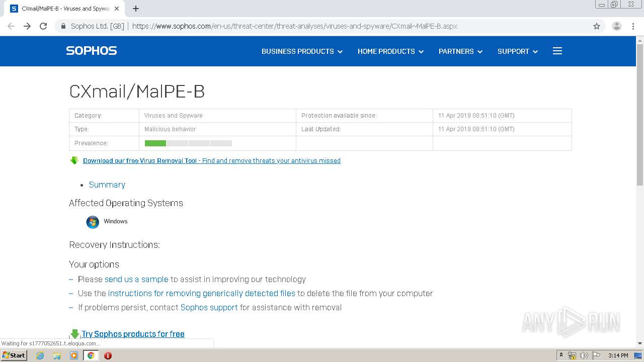Click the taskbar clock showing 3:14 PM

(x=618, y=355)
